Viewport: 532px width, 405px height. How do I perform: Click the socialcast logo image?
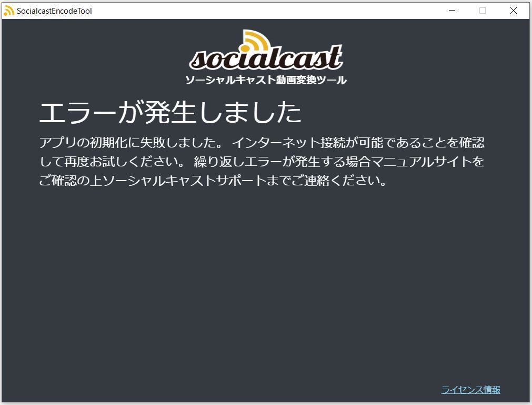266,50
